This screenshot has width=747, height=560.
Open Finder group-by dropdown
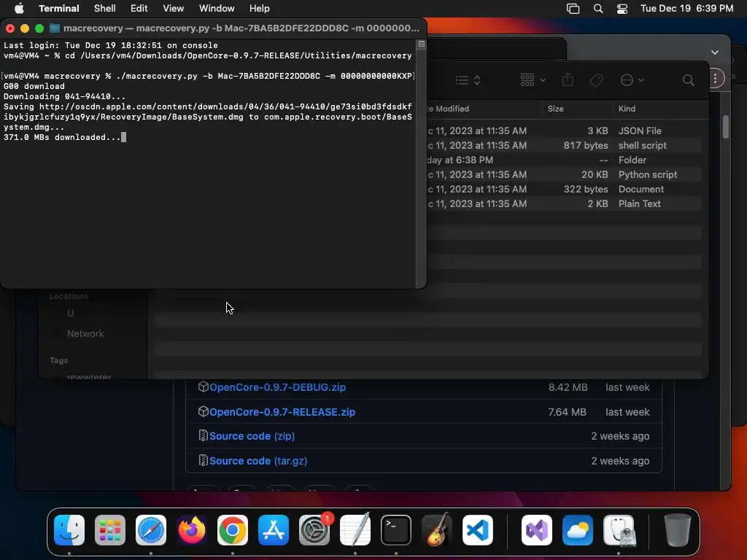533,80
